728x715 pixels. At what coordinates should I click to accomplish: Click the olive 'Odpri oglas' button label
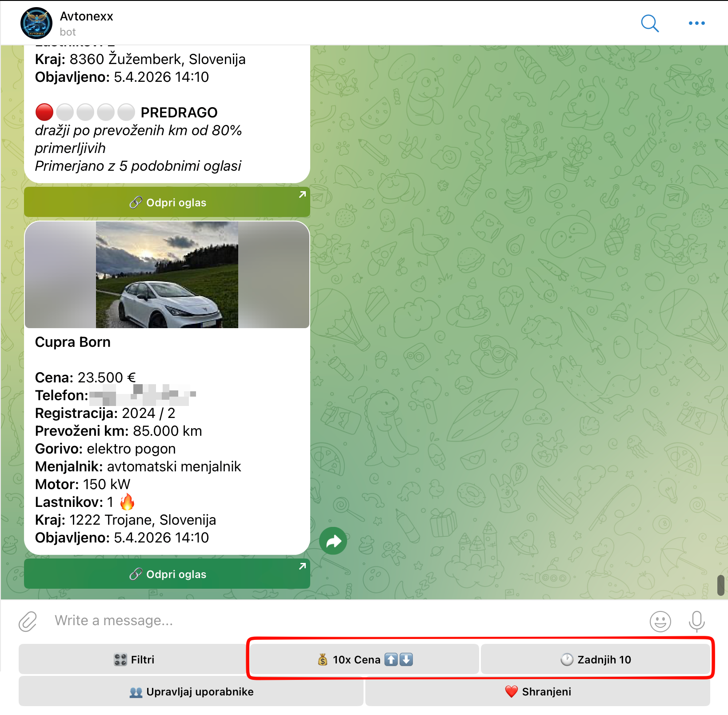[x=176, y=203]
